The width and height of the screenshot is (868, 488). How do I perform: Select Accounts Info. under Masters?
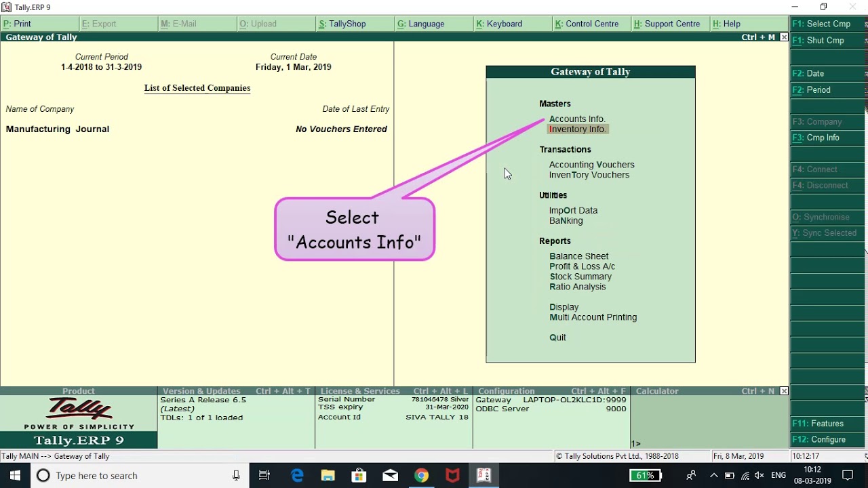pos(577,119)
